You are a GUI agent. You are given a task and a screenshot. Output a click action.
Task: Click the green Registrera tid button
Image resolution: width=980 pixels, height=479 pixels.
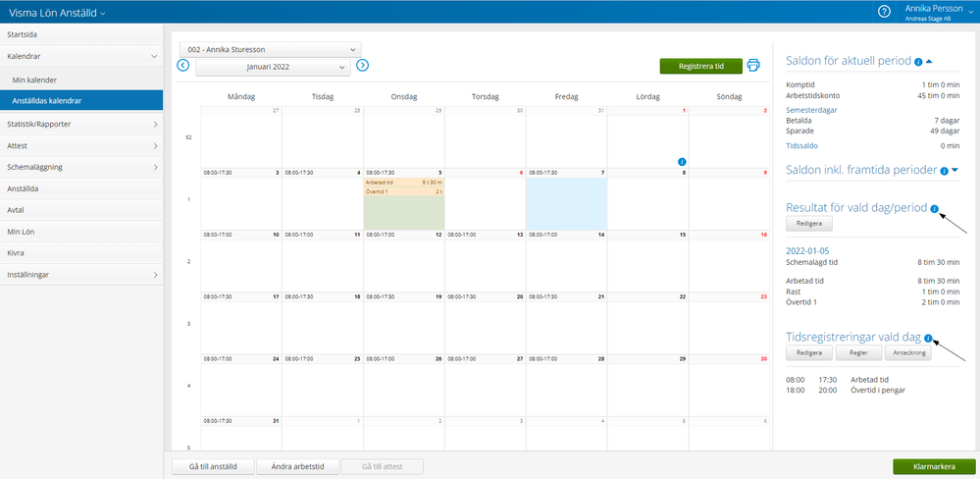click(x=700, y=66)
